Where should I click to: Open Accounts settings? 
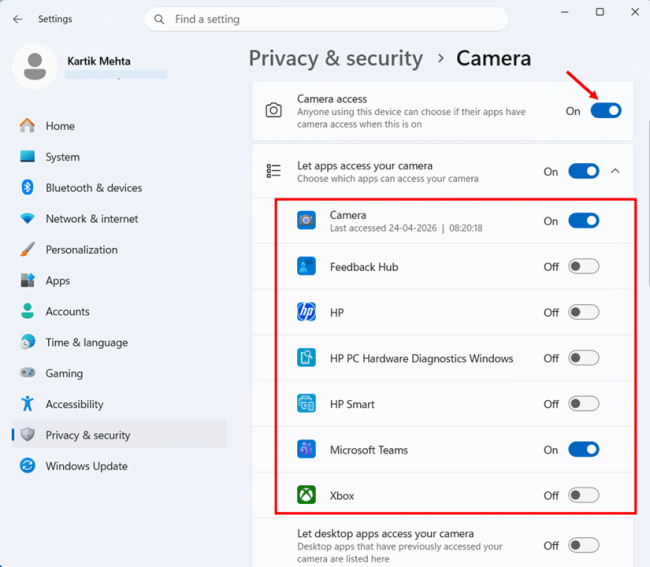point(119,311)
